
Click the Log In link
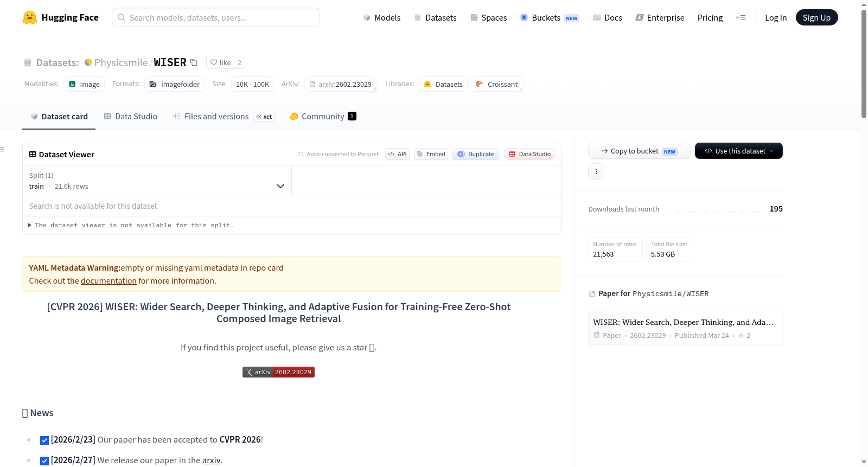[x=776, y=17]
